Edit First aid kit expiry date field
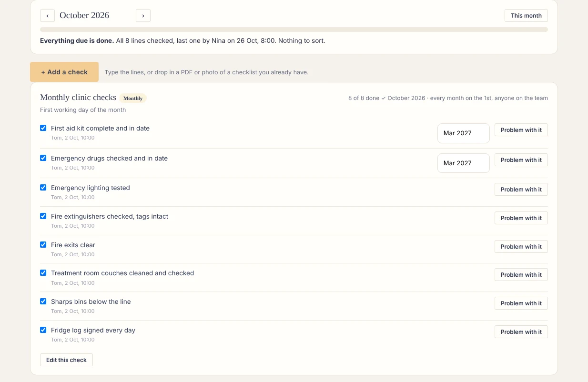Image resolution: width=588 pixels, height=382 pixels. 464,133
